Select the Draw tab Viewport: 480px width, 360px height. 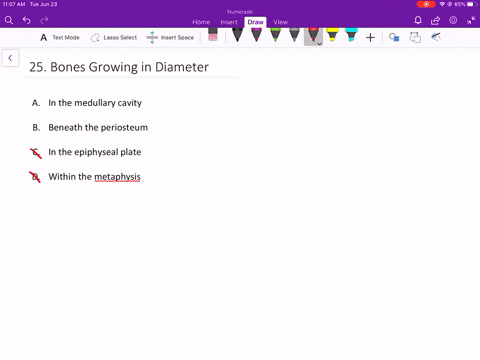pos(255,22)
